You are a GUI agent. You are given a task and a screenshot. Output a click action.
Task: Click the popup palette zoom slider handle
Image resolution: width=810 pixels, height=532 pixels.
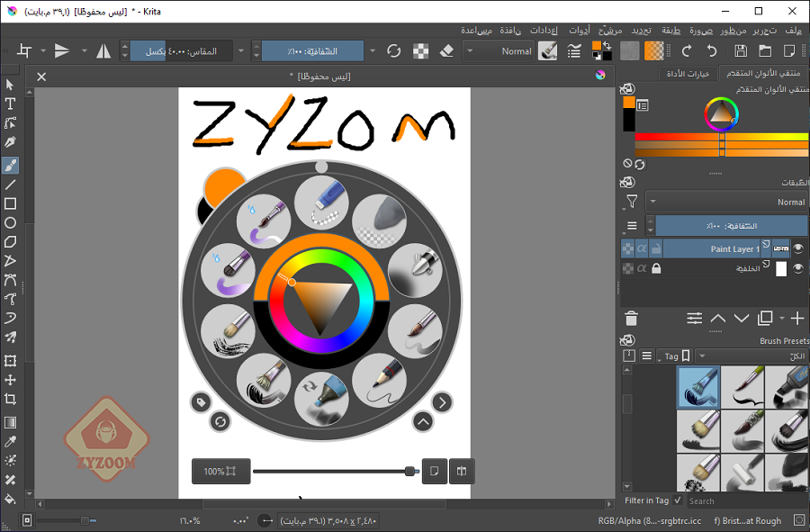[410, 471]
